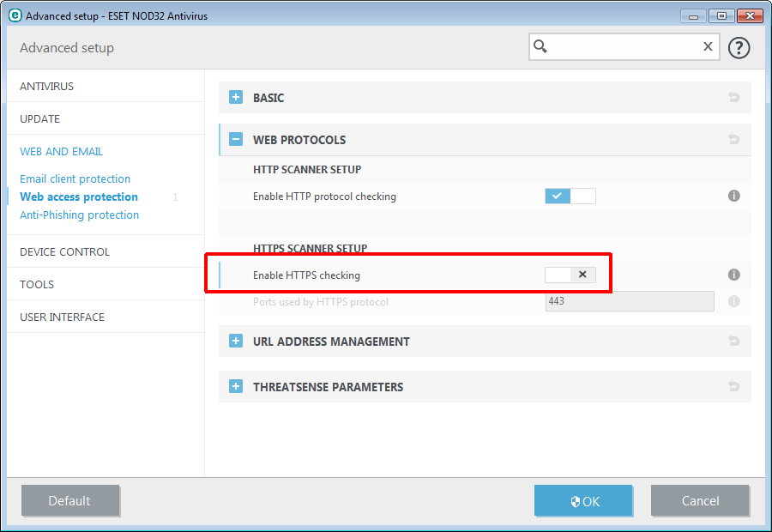
Task: Open the TOOLS category
Action: click(37, 284)
